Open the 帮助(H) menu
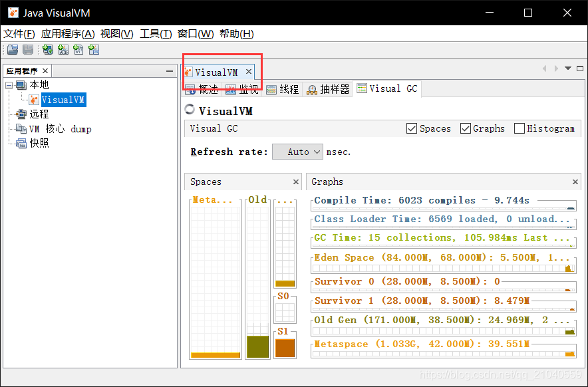The height and width of the screenshot is (387, 588). click(237, 34)
